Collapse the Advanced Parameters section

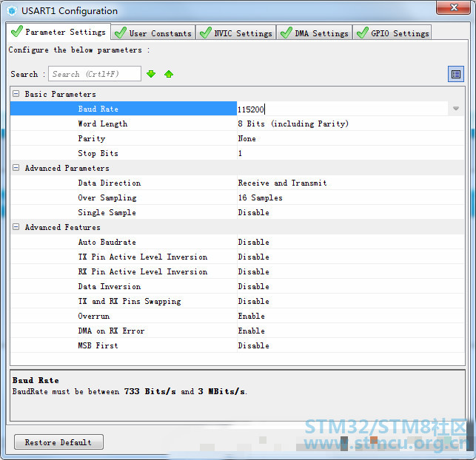(16, 168)
